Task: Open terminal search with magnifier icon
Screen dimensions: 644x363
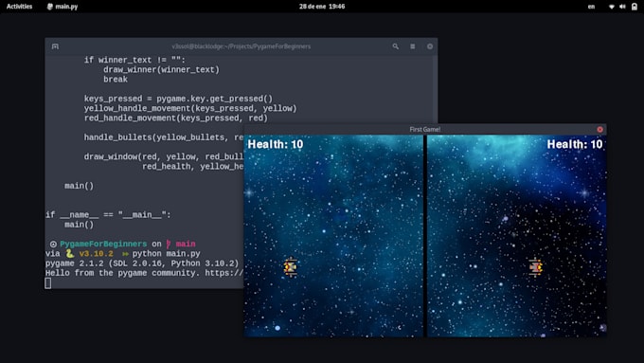Action: (x=396, y=46)
